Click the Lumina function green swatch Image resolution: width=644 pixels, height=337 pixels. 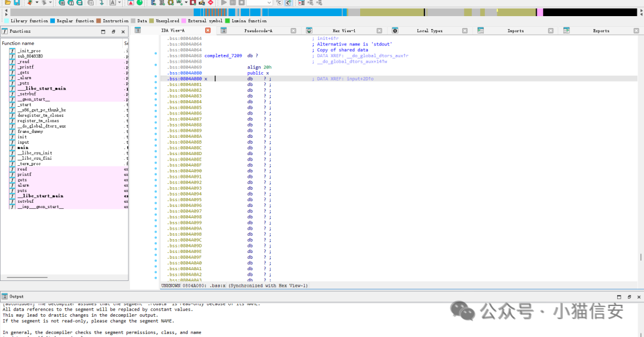coord(228,20)
